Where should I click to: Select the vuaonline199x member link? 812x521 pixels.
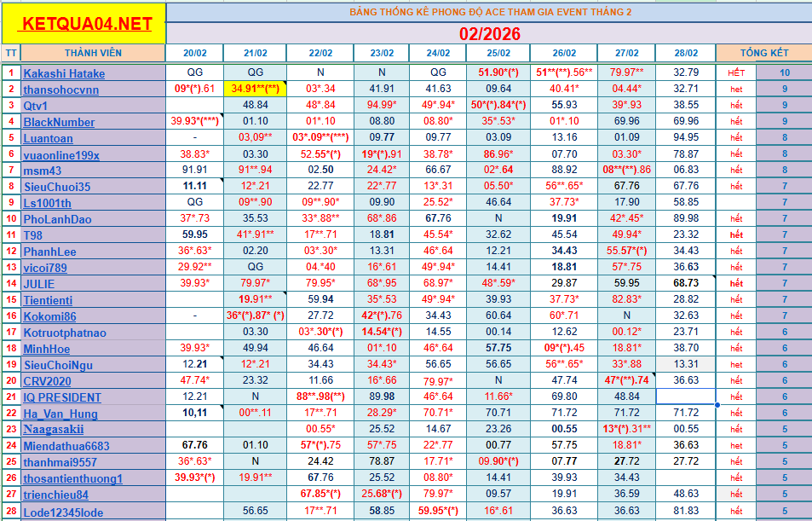point(61,154)
